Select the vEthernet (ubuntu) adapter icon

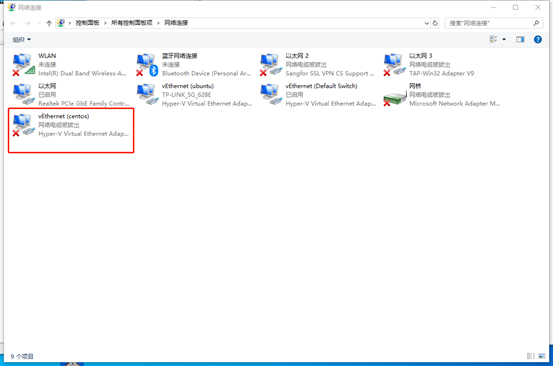[x=147, y=94]
